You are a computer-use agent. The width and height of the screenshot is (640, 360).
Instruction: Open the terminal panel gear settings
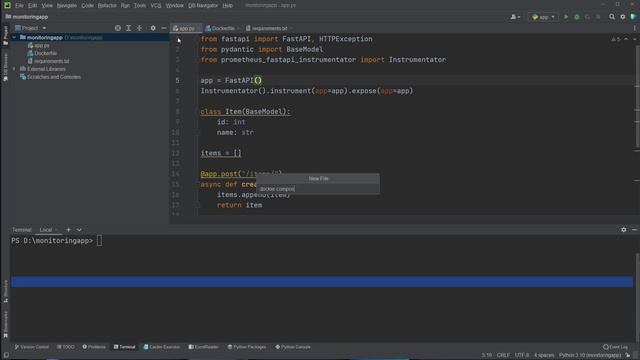pos(623,230)
